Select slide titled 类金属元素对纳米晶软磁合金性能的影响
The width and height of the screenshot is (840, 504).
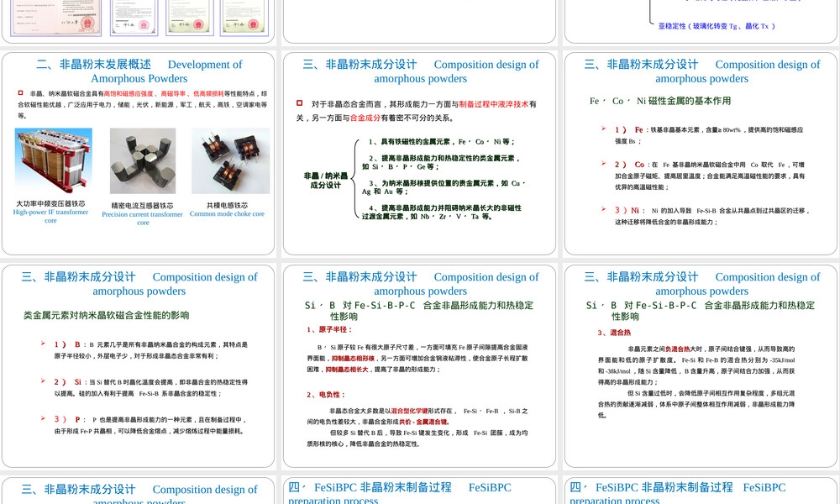click(x=139, y=365)
